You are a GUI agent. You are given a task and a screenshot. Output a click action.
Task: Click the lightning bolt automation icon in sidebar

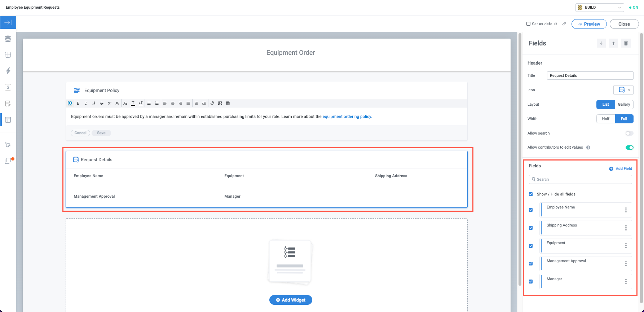point(8,71)
